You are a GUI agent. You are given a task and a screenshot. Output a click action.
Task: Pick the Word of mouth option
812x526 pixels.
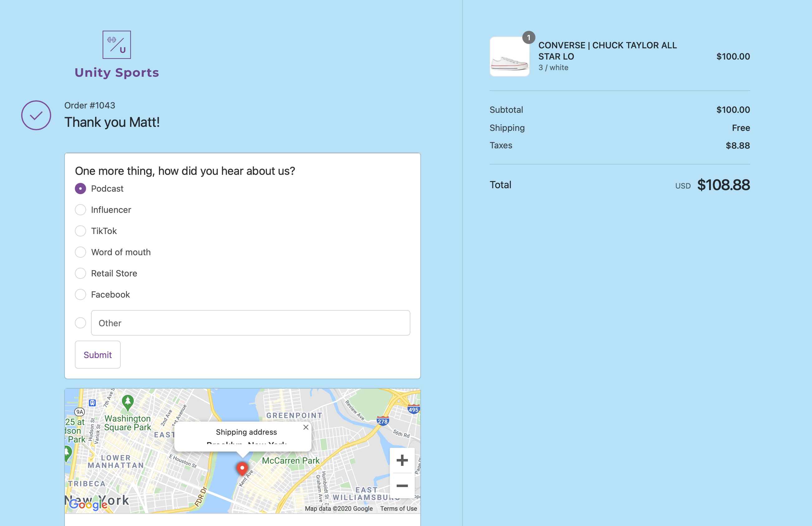(x=80, y=252)
